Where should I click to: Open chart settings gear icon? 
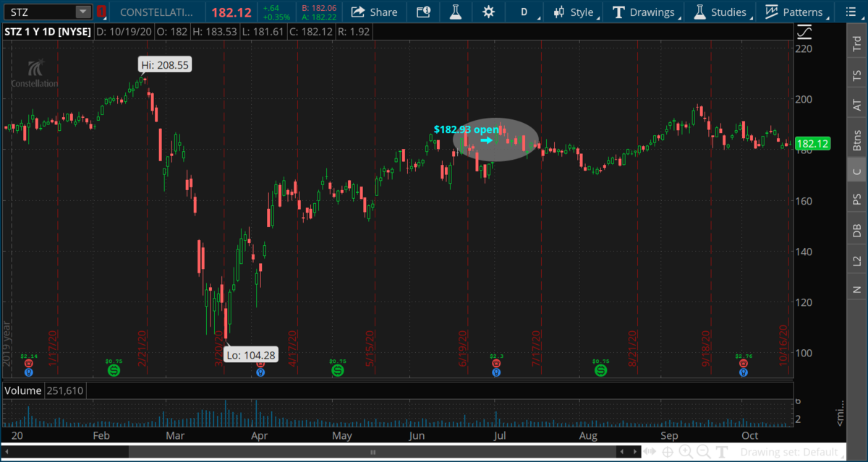[488, 12]
